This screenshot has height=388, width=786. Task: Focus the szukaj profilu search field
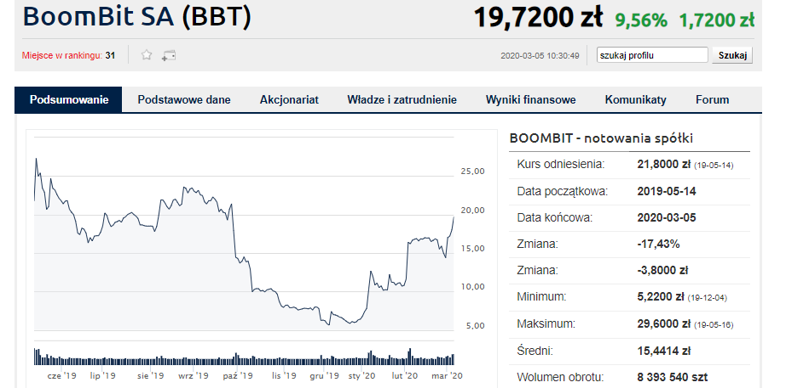coord(652,55)
